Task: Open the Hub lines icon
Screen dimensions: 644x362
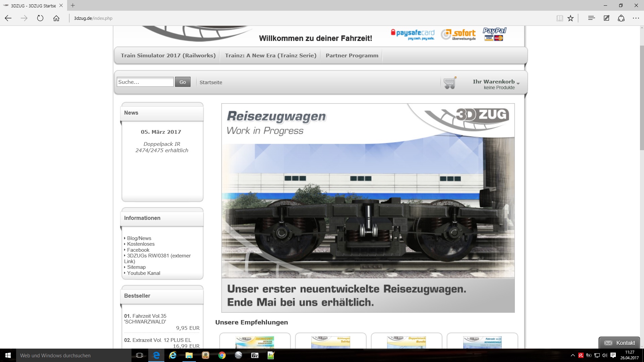Action: coord(591,18)
